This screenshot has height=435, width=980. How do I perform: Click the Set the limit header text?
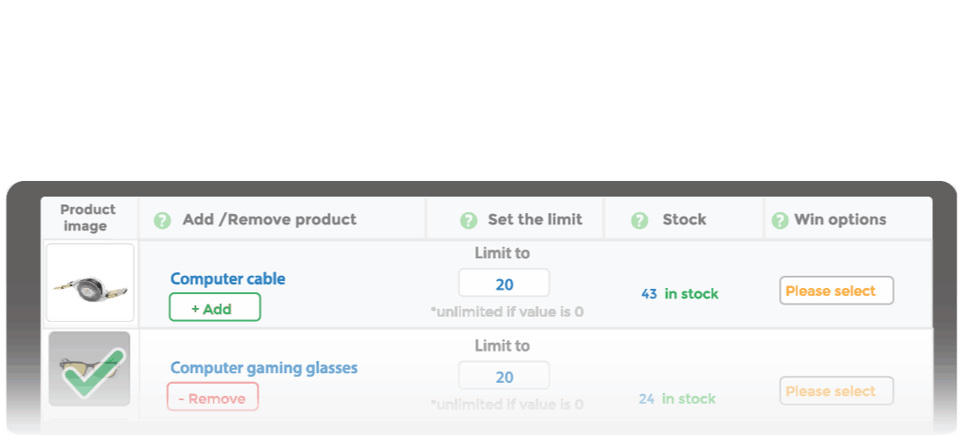click(534, 219)
